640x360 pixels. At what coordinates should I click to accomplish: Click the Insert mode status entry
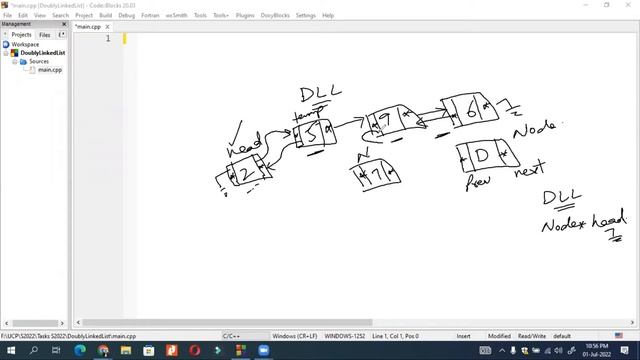463,336
